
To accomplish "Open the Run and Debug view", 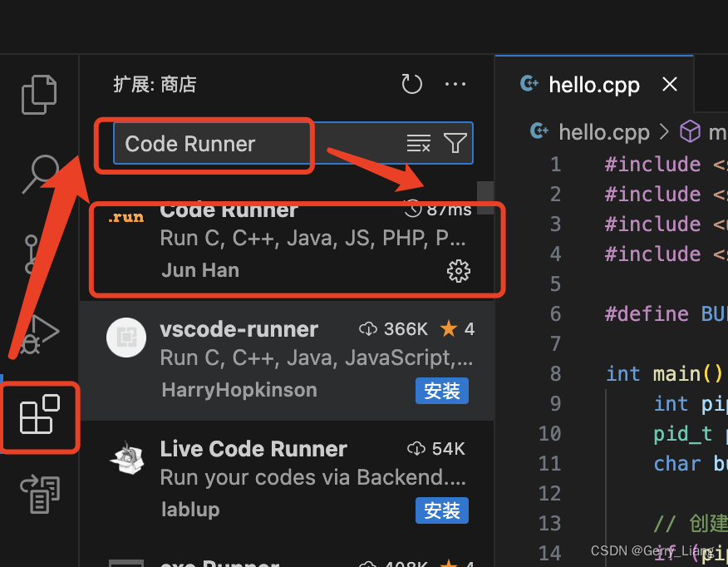I will 40,334.
